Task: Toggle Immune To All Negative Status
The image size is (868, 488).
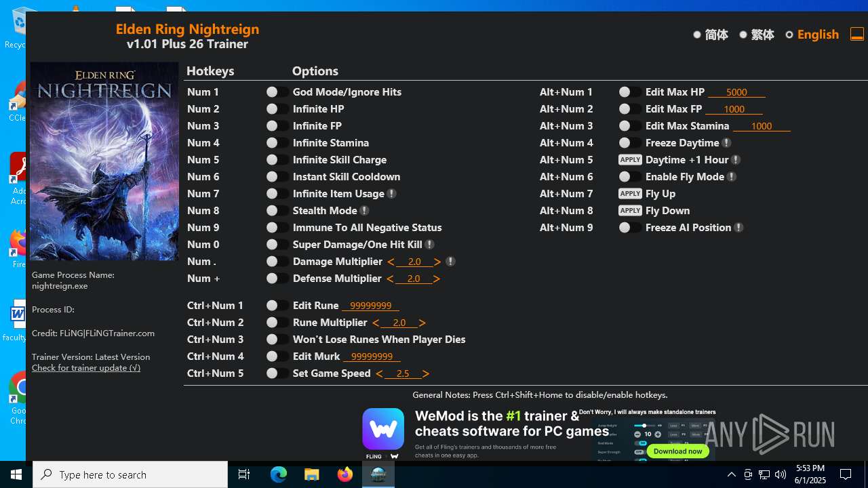Action: (277, 228)
